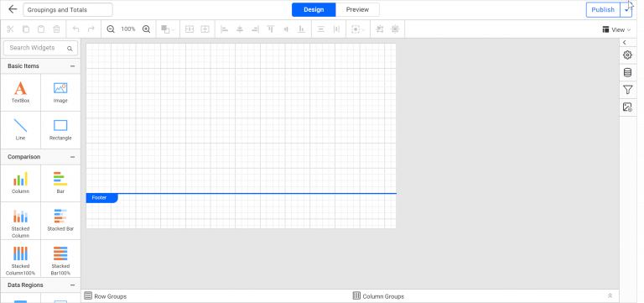Viewport: 644px width, 303px height.
Task: Click the Undo arrow icon
Action: [x=75, y=29]
